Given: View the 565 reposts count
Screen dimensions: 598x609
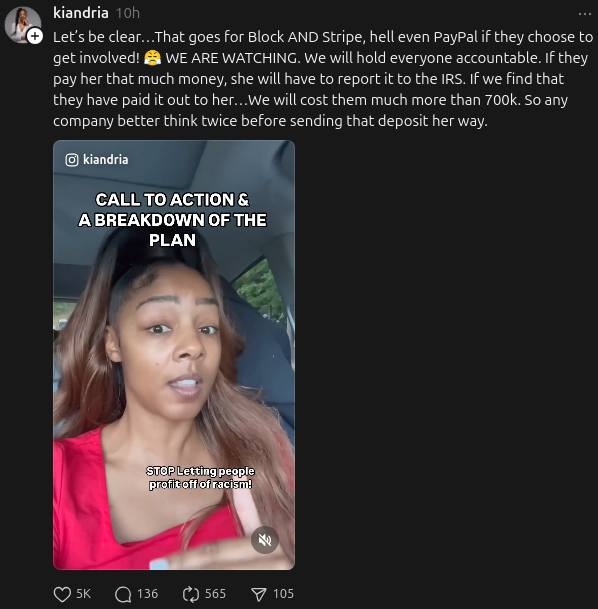Looking at the screenshot, I should click(215, 594).
